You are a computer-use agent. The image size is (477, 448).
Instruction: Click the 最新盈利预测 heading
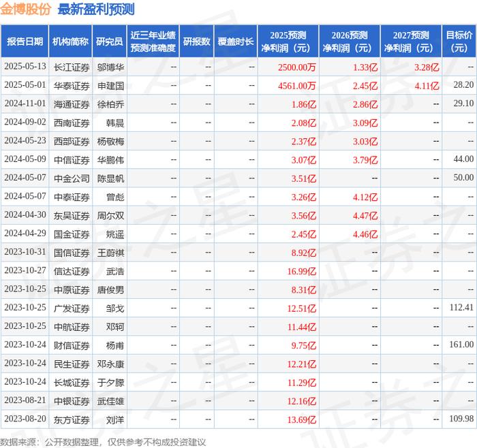(x=96, y=9)
